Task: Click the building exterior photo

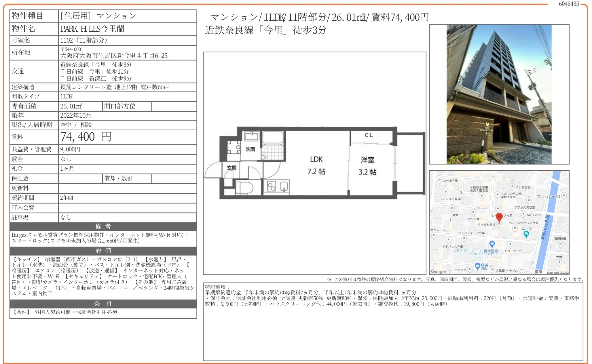Action: pyautogui.click(x=499, y=94)
